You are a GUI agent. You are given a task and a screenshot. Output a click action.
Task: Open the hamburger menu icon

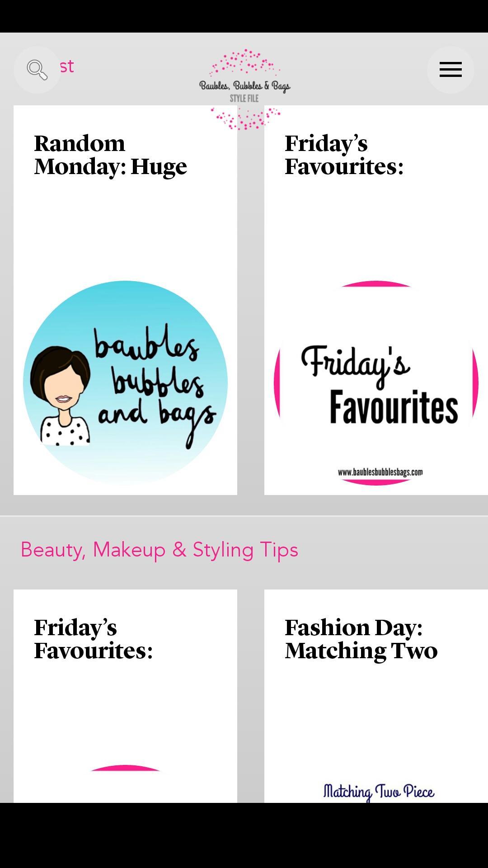(x=450, y=70)
